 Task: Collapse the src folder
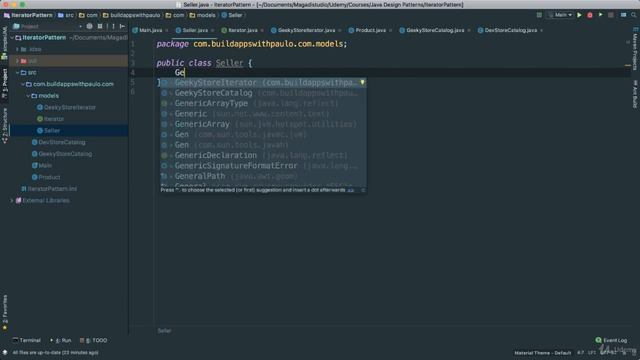click(17, 73)
